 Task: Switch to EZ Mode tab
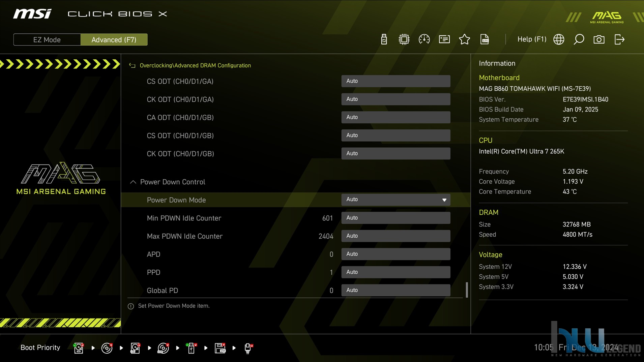[47, 39]
